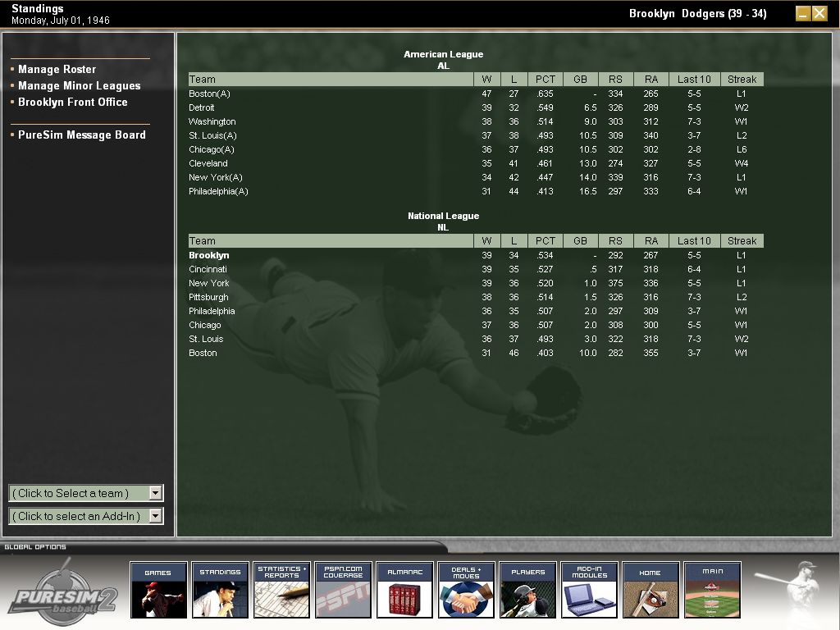
Task: Select Boston in National League
Action: (x=476, y=353)
